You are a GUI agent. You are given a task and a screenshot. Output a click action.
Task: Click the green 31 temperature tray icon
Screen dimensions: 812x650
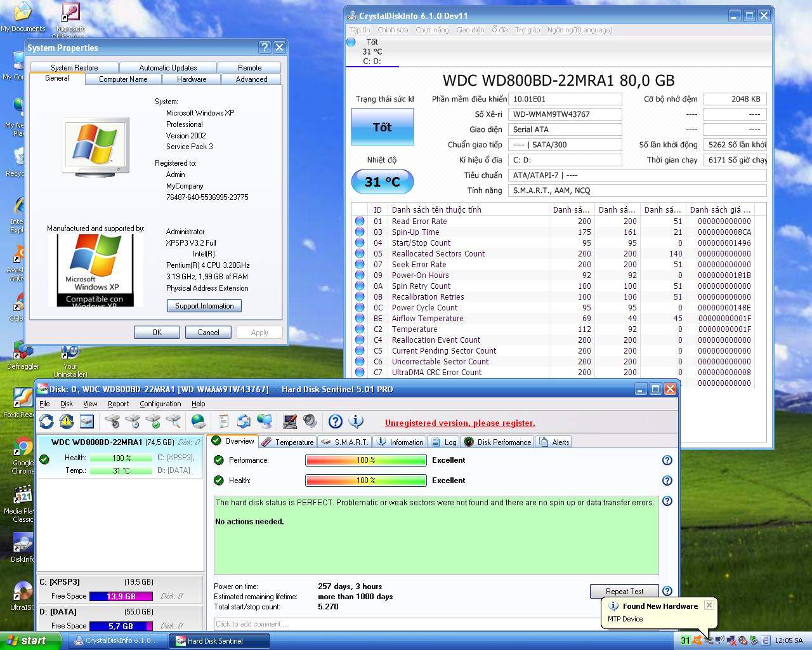(684, 640)
